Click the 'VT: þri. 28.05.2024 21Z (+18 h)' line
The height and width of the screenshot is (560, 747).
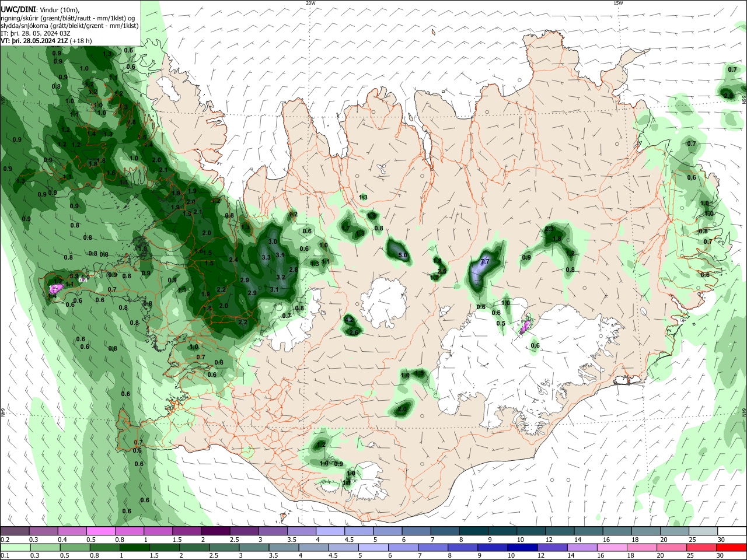pos(46,41)
